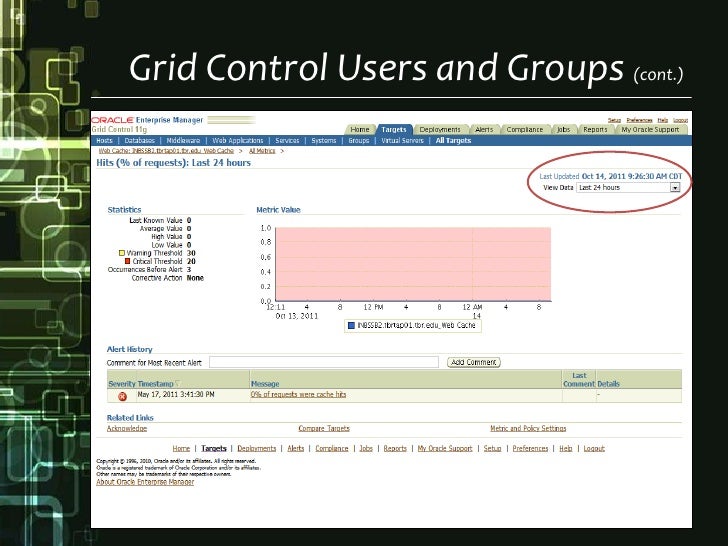Open My Oracle Support tab
Viewport: 728px width, 546px height.
tap(650, 130)
